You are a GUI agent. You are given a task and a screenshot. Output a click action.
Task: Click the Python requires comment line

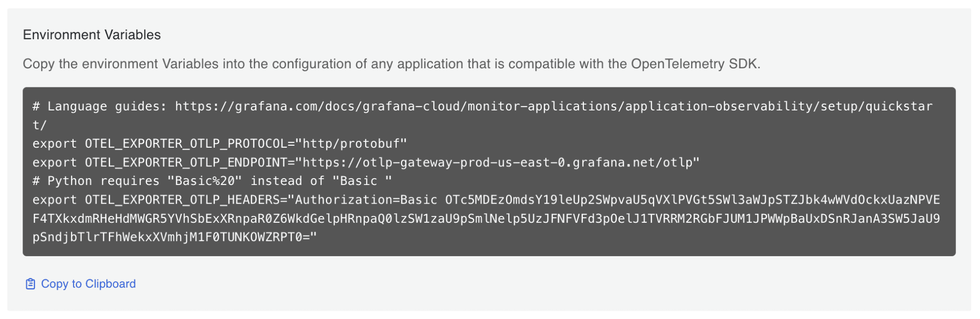212,181
